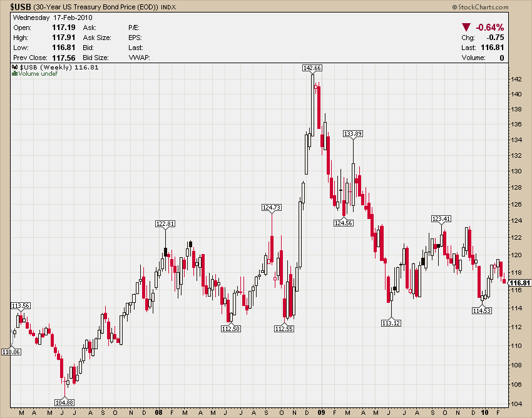Click the 133.89 high annotation label
This screenshot has width=532, height=418.
(x=353, y=133)
